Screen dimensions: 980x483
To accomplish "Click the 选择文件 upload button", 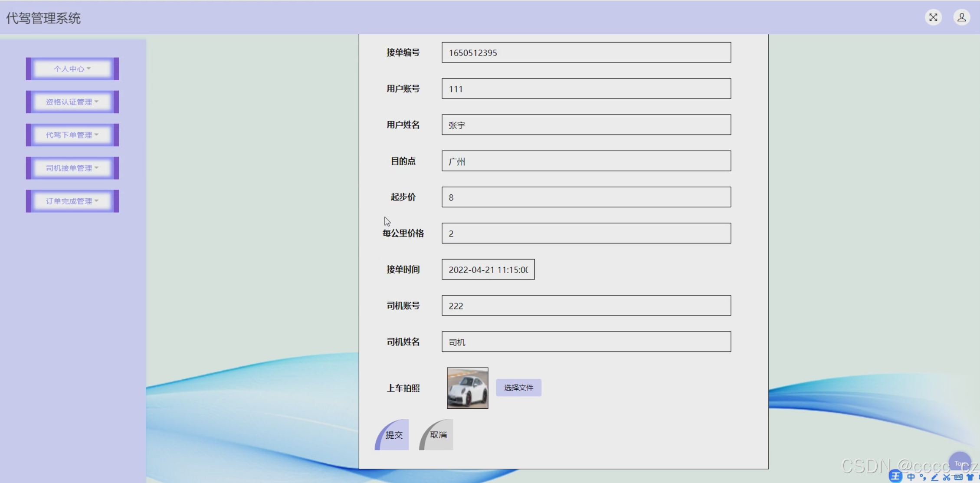I will pos(518,388).
